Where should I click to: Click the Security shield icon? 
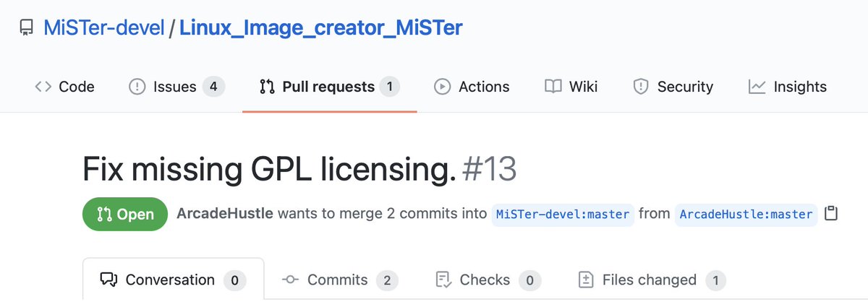click(x=640, y=87)
